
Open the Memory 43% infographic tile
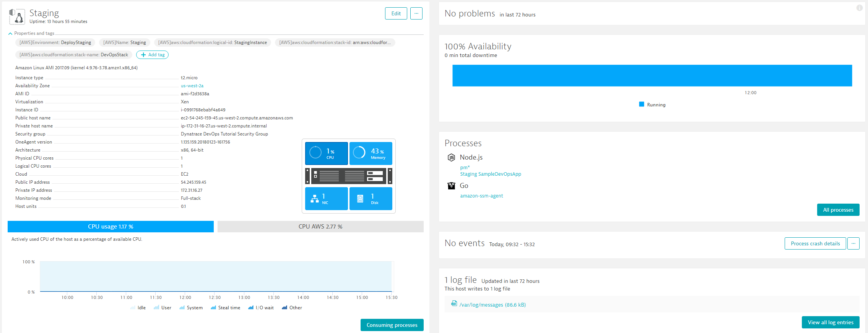pyautogui.click(x=371, y=153)
